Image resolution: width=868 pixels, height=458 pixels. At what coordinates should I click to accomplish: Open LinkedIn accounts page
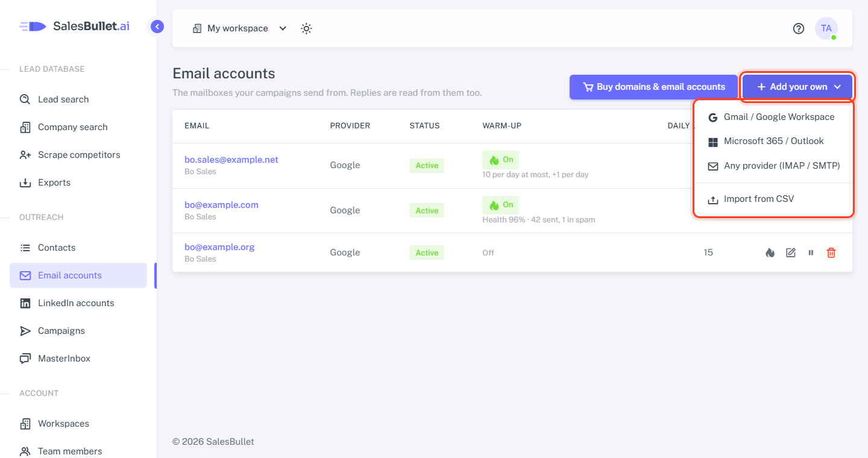point(78,303)
